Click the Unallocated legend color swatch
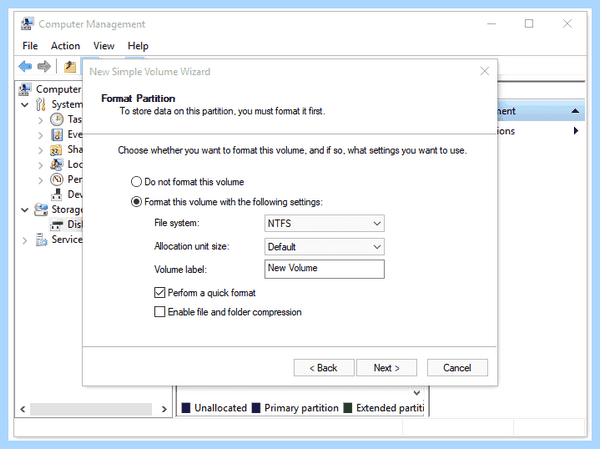Viewport: 600px width, 449px height. tap(186, 408)
